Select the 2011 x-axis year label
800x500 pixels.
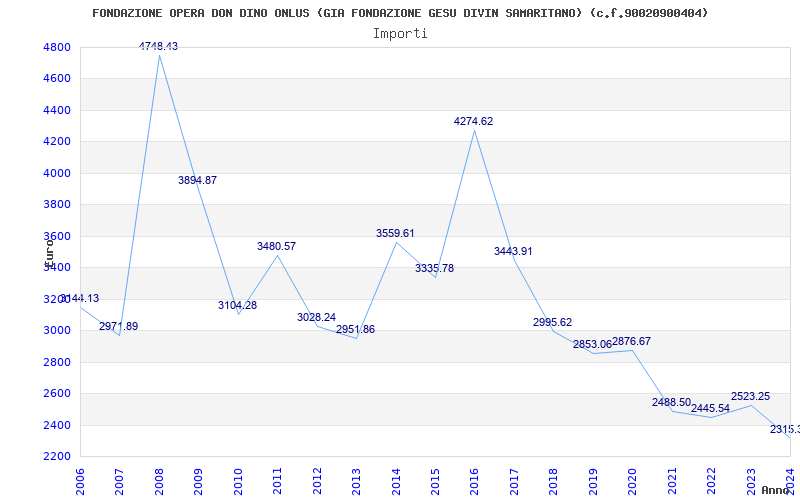pyautogui.click(x=277, y=482)
